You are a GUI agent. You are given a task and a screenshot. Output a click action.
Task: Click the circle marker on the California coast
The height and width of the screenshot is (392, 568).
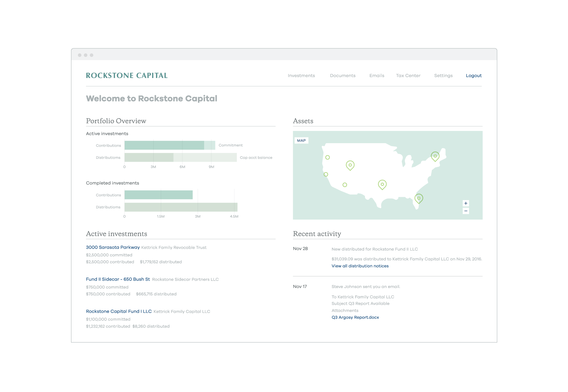(x=326, y=174)
